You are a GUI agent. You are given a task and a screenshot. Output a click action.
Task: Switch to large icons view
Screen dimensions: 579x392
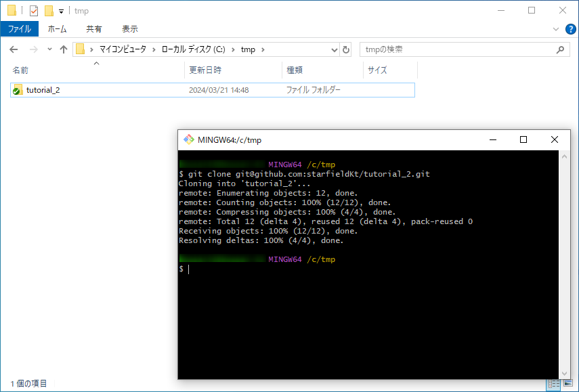568,383
